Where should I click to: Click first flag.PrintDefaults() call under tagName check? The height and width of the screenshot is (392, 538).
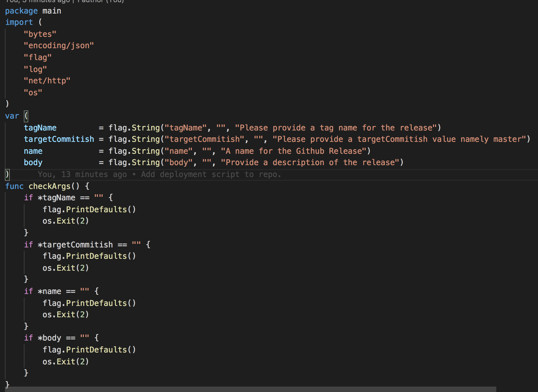click(89, 210)
